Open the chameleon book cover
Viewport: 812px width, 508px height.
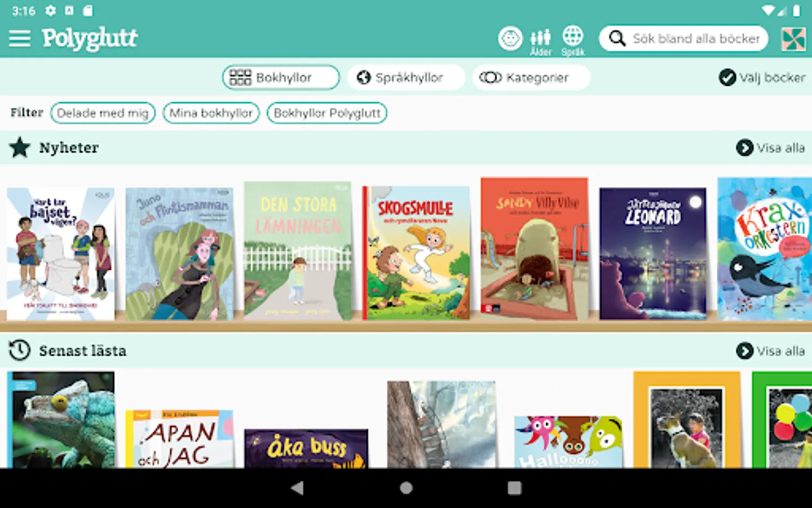coord(60,419)
